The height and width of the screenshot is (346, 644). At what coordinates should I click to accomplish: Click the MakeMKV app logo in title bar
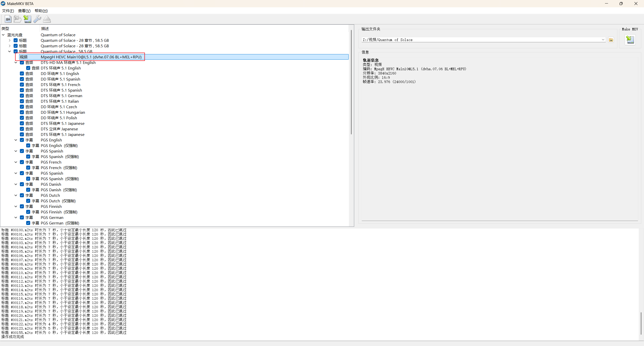(3, 4)
